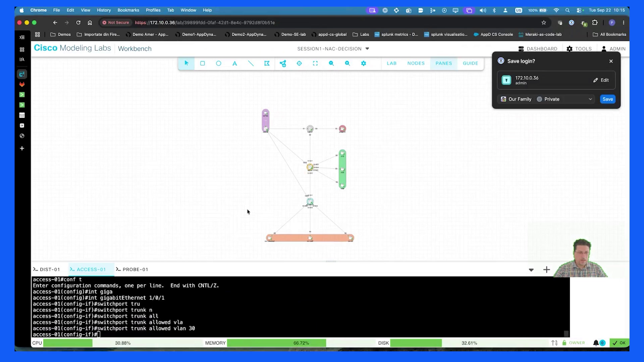Click the terminal scrollbar thumb
The width and height of the screenshot is (644, 362).
pos(566,334)
